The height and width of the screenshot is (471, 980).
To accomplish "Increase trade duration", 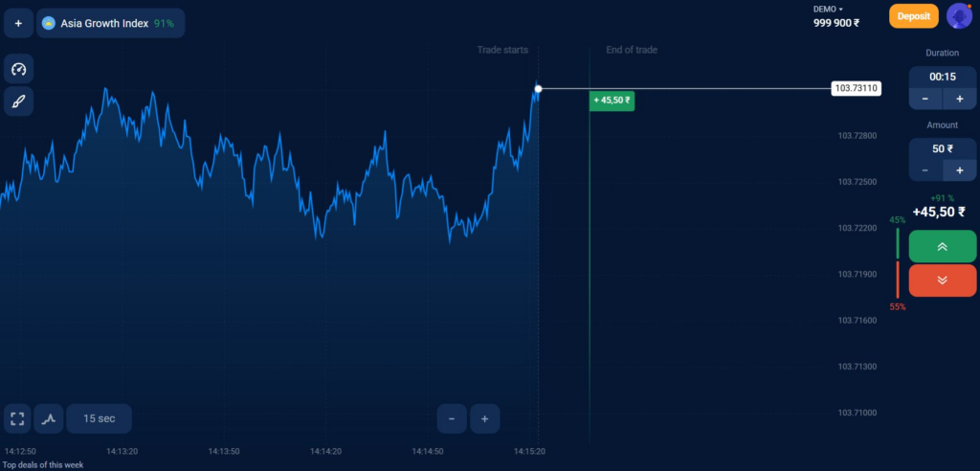I will pos(959,99).
